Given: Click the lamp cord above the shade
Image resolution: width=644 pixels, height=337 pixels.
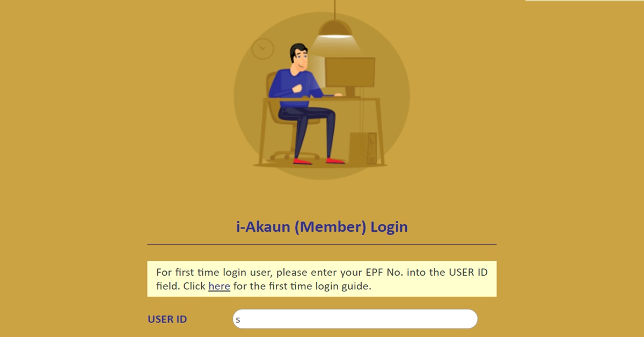Looking at the screenshot, I should point(335,9).
